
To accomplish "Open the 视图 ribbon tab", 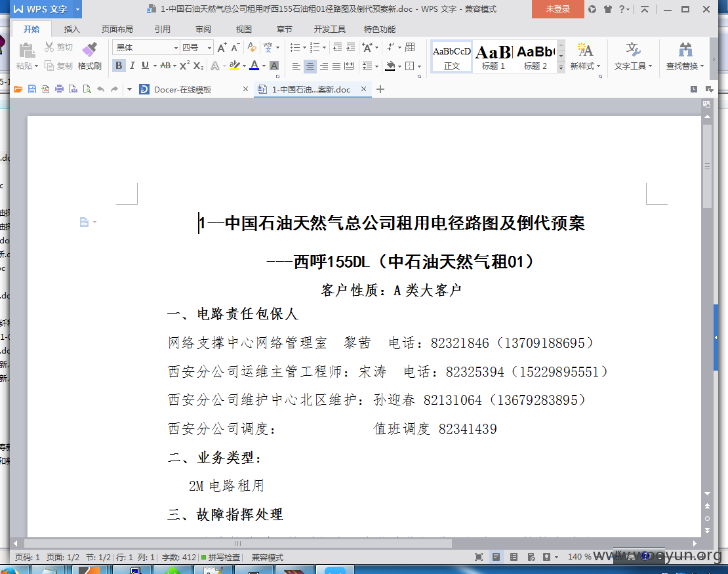I will pyautogui.click(x=244, y=30).
